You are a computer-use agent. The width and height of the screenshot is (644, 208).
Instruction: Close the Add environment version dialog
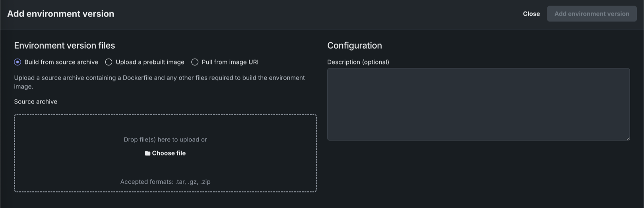(531, 14)
